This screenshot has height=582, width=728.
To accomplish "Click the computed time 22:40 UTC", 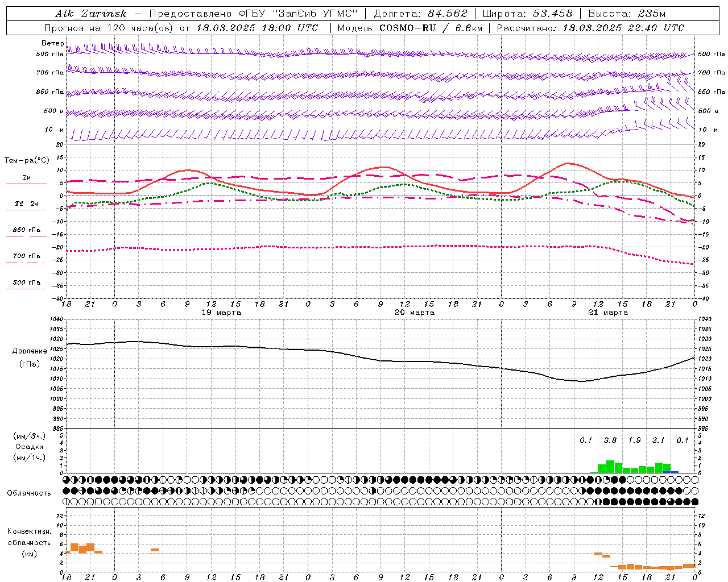I will 655,28.
